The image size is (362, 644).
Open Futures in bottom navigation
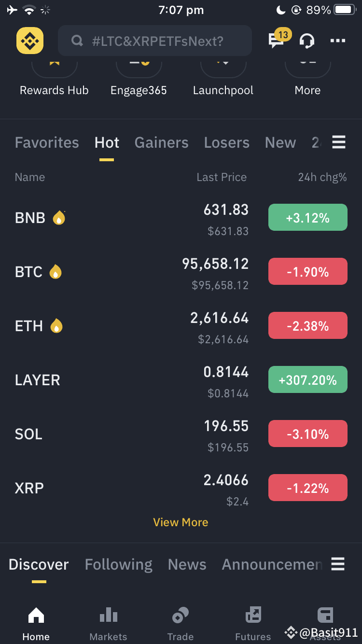pyautogui.click(x=253, y=624)
